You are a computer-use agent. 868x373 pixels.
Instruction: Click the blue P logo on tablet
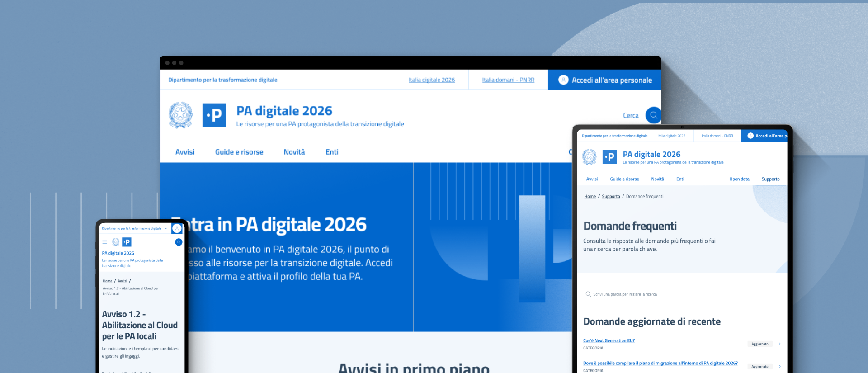pos(609,157)
